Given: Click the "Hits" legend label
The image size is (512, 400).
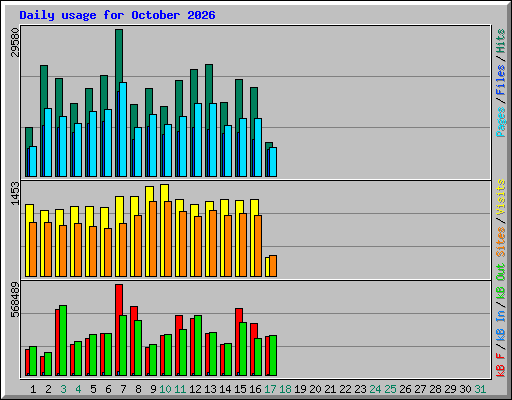Looking at the screenshot, I should tap(500, 41).
